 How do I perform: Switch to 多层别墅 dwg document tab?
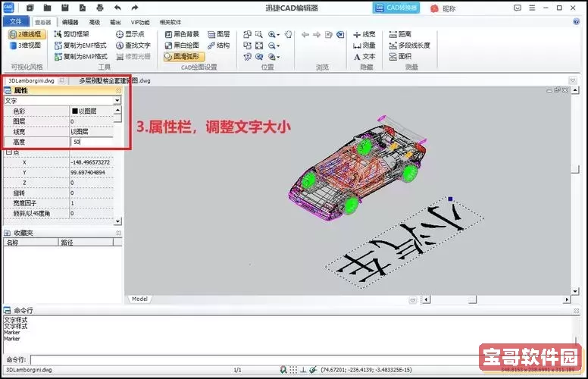[x=114, y=80]
